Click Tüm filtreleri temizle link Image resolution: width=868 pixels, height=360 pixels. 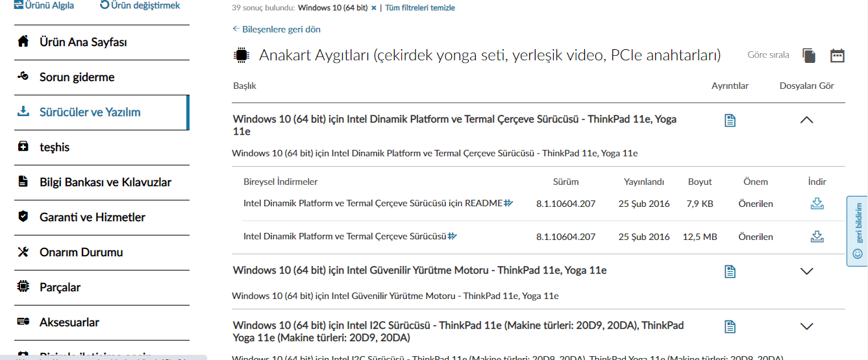pos(420,8)
